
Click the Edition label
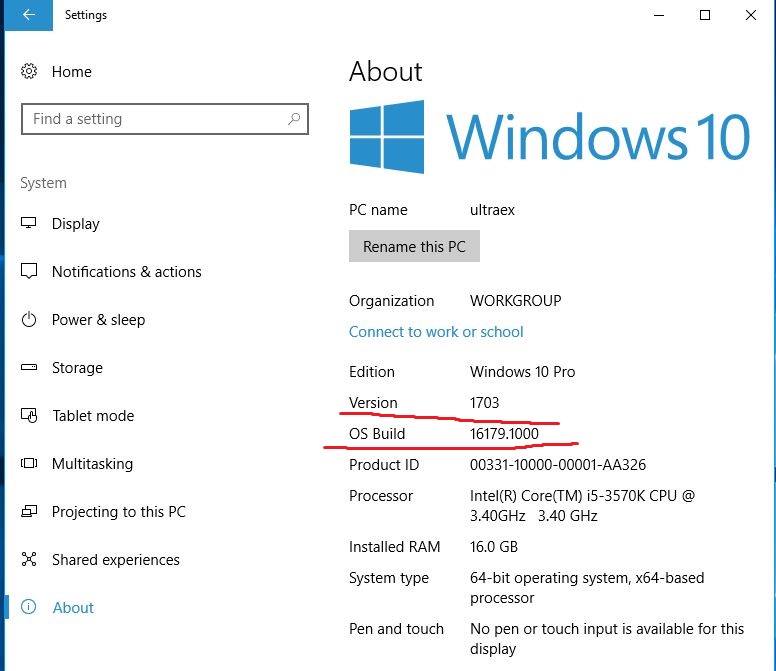(x=372, y=372)
